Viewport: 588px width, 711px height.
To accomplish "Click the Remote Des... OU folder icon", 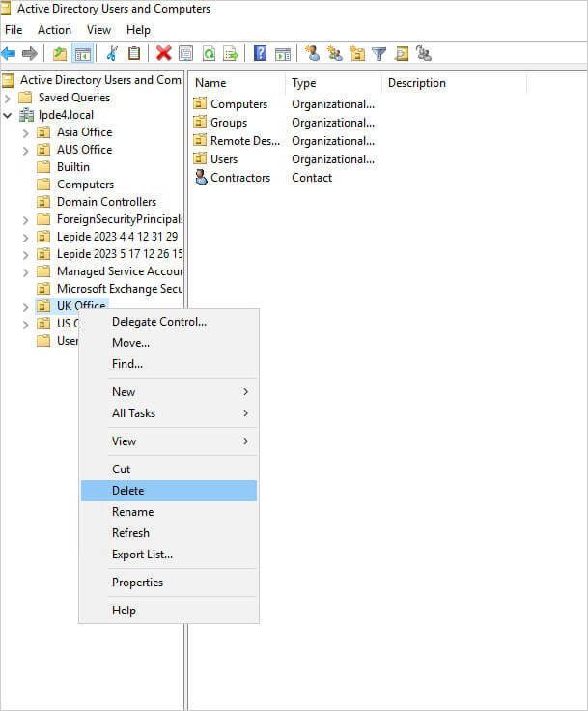I will click(x=200, y=141).
